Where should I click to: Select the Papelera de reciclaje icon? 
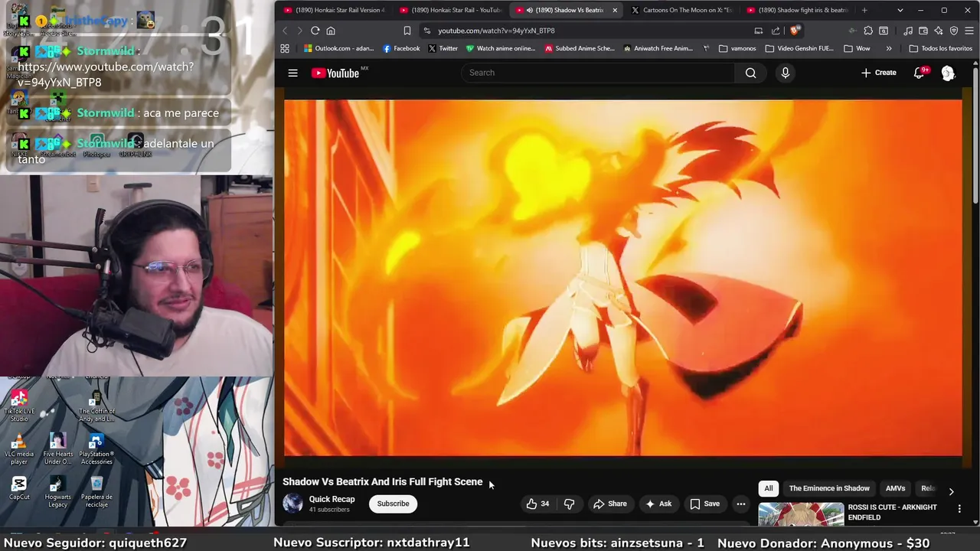click(96, 492)
